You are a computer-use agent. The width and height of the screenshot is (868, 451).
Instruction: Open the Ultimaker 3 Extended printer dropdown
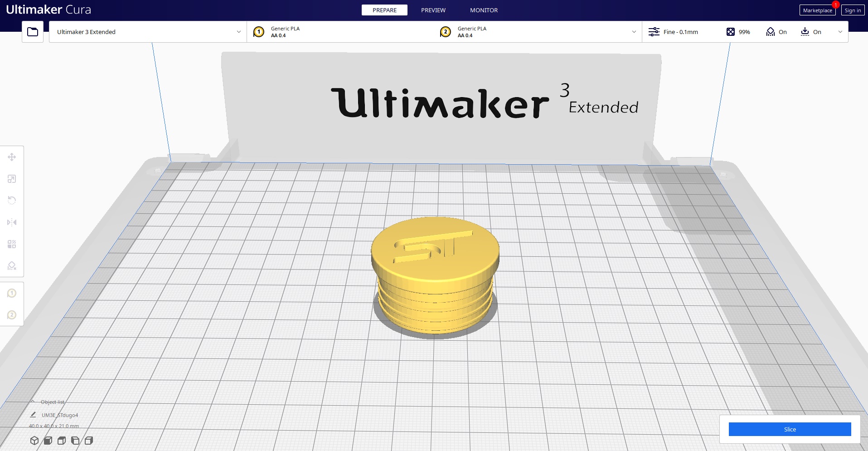coord(148,32)
